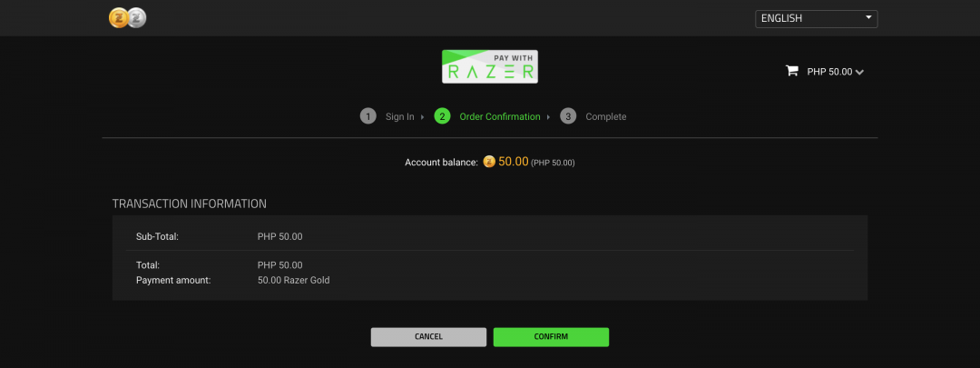
Task: Expand the cart total chevron
Action: [x=860, y=73]
